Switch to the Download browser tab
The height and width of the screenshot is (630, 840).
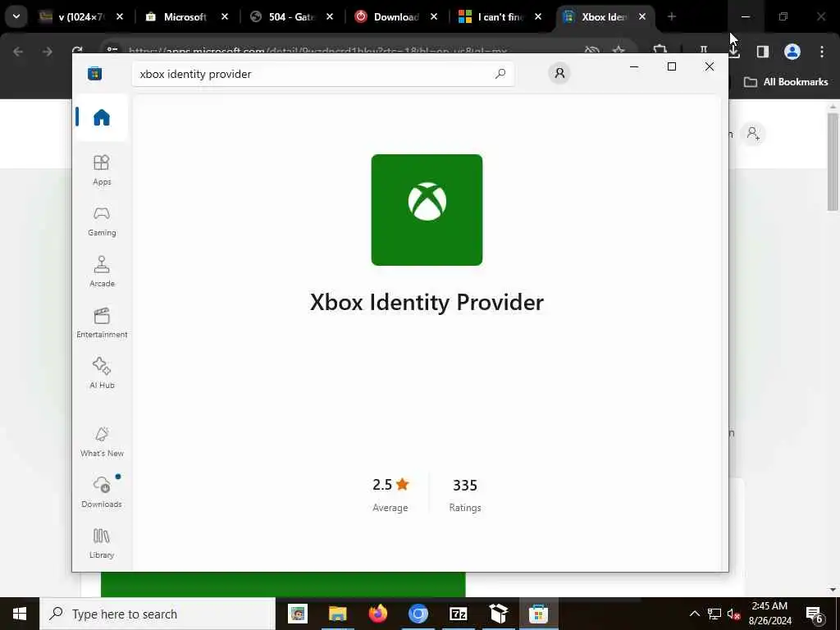397,16
